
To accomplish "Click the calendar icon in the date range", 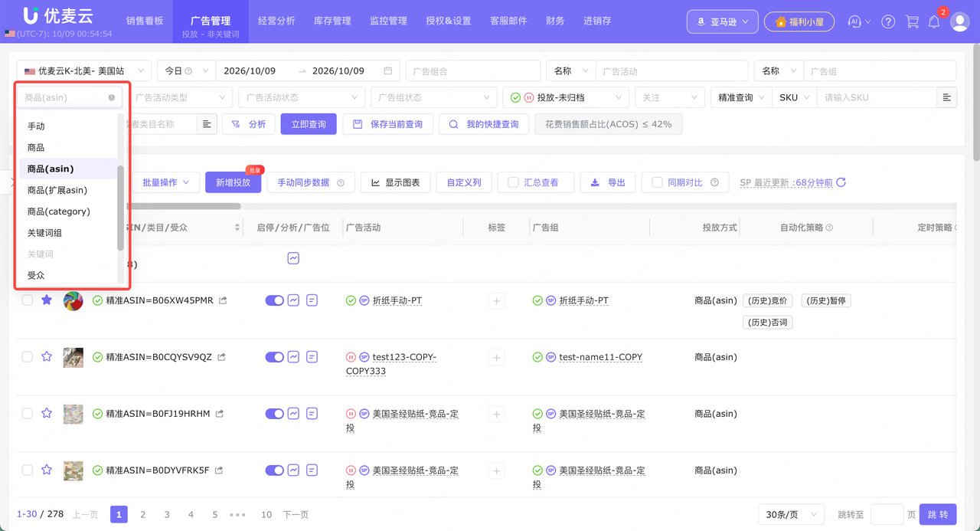I will coord(387,70).
